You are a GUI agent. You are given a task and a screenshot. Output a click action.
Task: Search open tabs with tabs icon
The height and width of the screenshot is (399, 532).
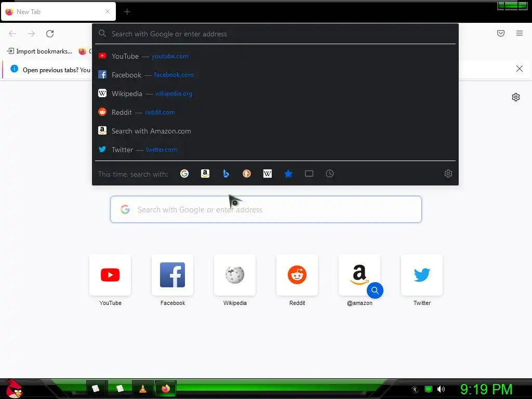(309, 174)
